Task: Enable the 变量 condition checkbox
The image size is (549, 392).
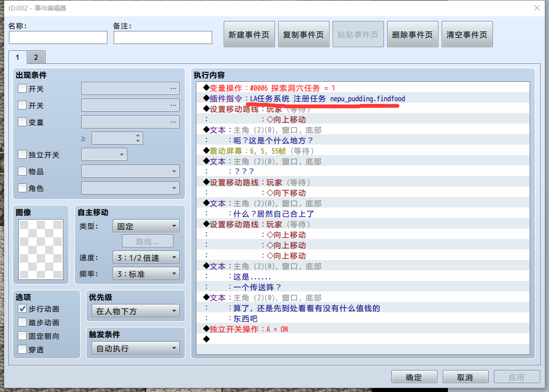Action: [22, 122]
